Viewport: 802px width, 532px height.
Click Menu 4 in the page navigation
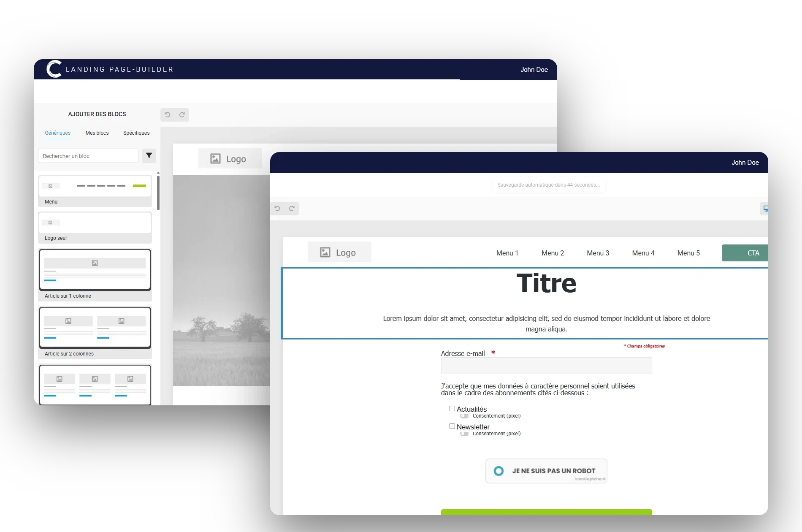pyautogui.click(x=643, y=253)
